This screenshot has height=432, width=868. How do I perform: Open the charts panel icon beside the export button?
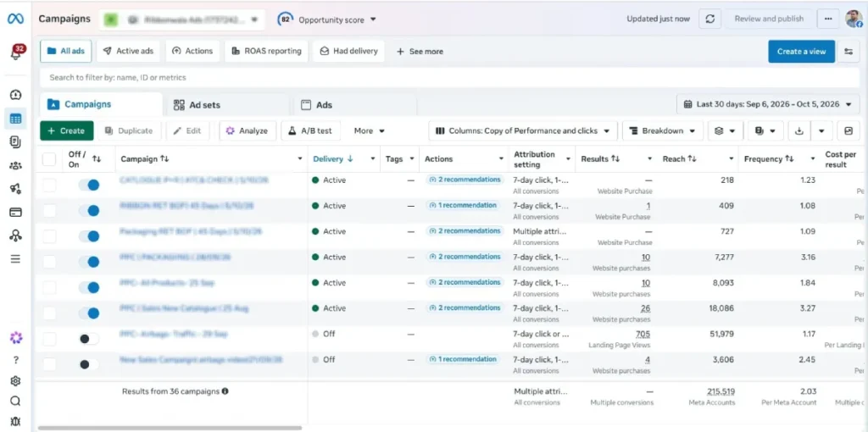(x=849, y=131)
